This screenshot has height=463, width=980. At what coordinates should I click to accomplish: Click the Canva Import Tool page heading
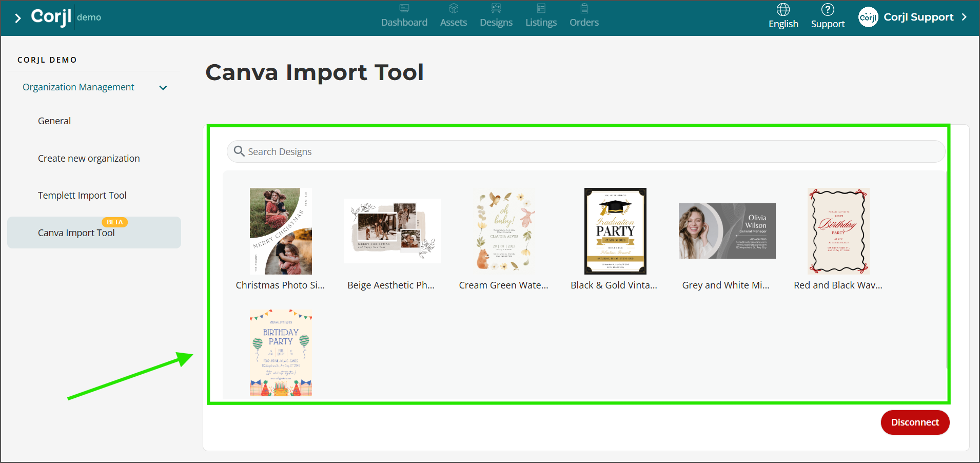pos(315,72)
